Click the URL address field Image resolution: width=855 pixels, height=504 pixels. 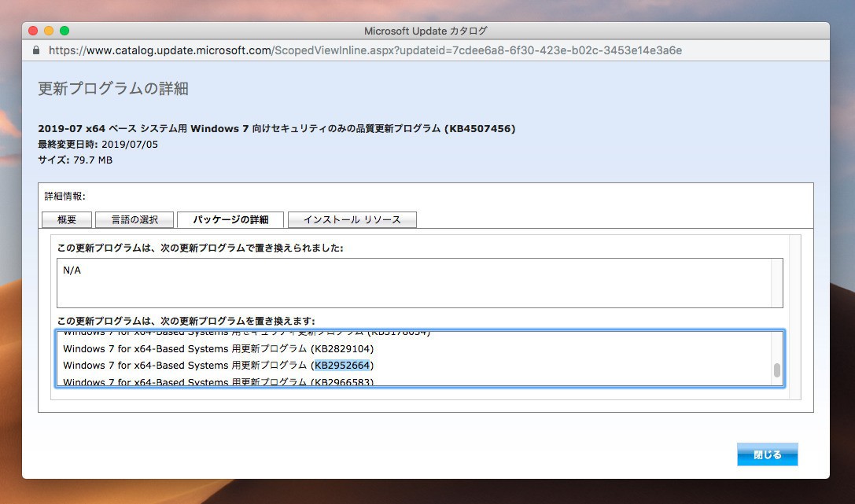click(365, 50)
